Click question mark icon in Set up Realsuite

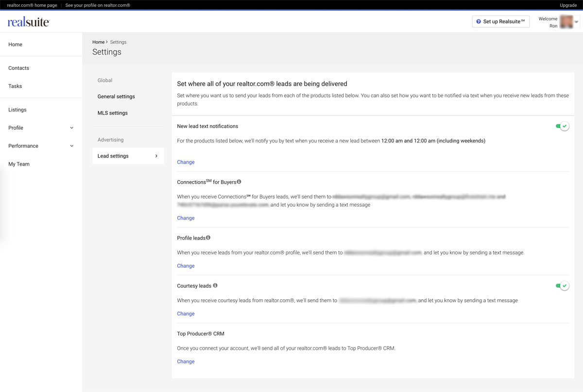[x=479, y=21]
